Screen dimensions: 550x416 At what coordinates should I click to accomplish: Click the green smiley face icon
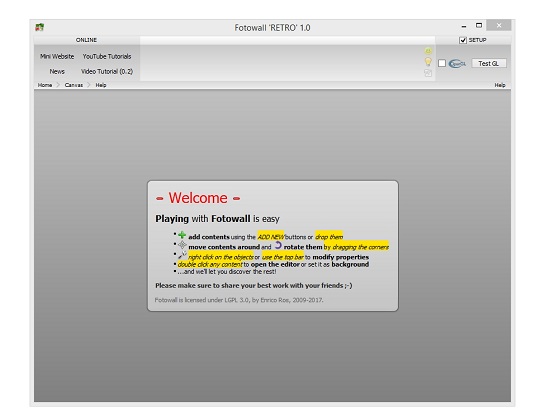(428, 51)
